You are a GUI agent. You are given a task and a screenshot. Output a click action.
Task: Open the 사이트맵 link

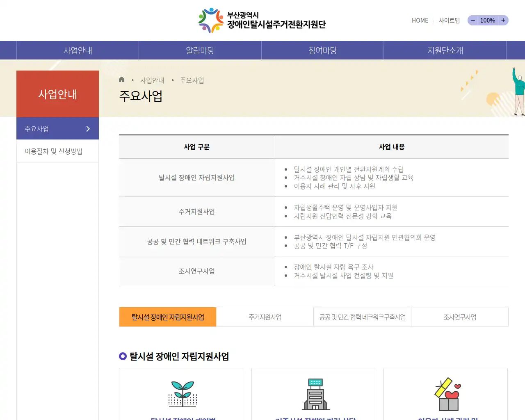point(449,21)
